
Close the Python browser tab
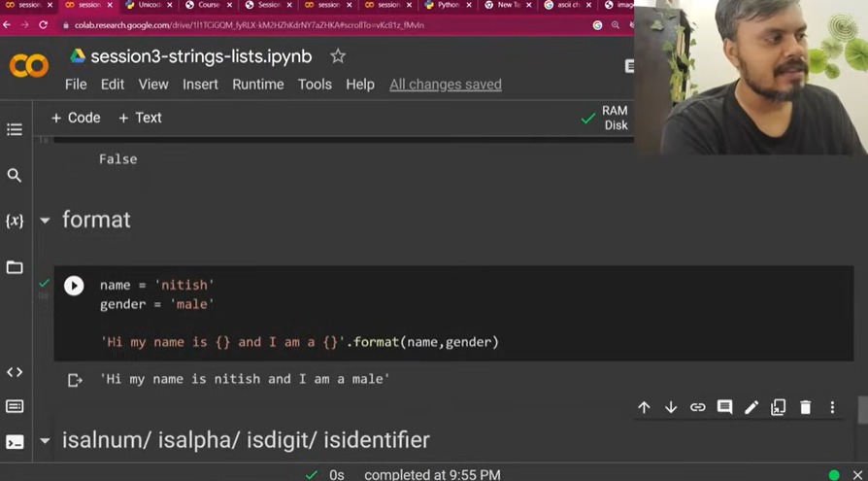click(469, 5)
